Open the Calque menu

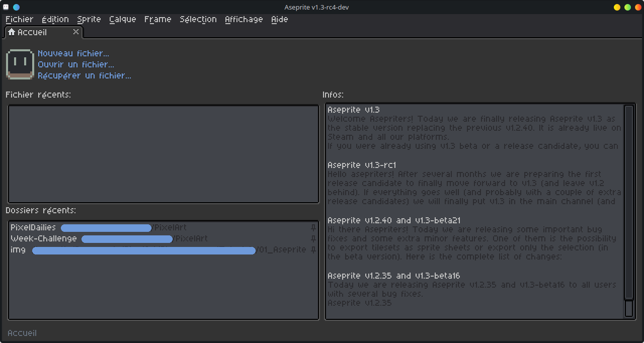tap(123, 19)
